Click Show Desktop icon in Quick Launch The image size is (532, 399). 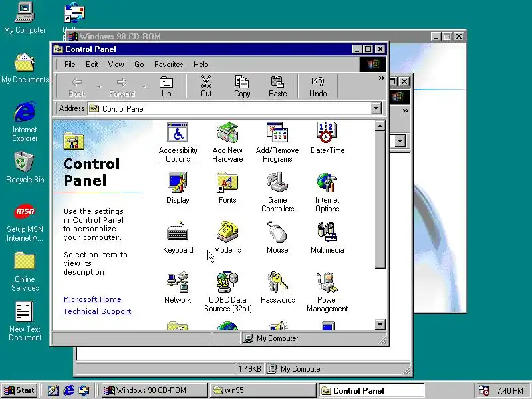click(53, 390)
